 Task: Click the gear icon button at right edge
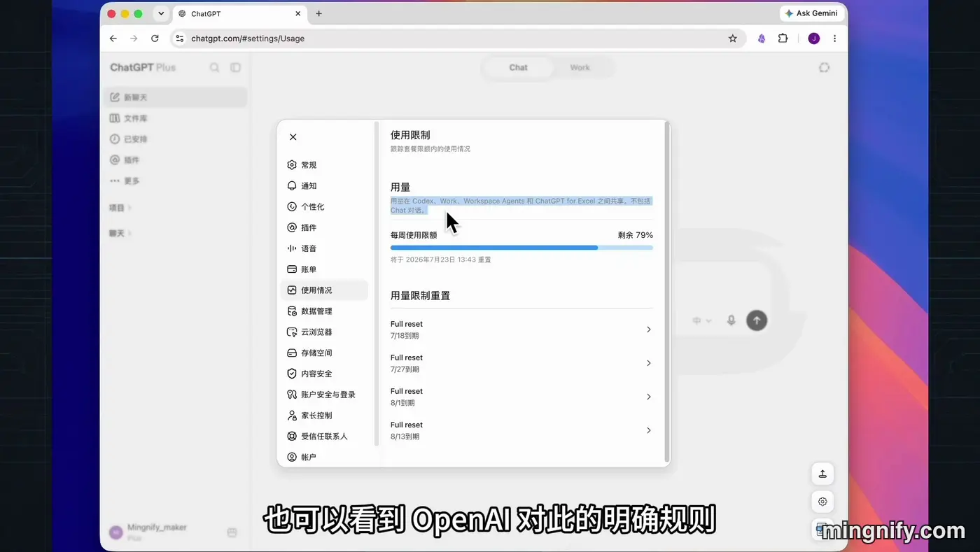822,502
